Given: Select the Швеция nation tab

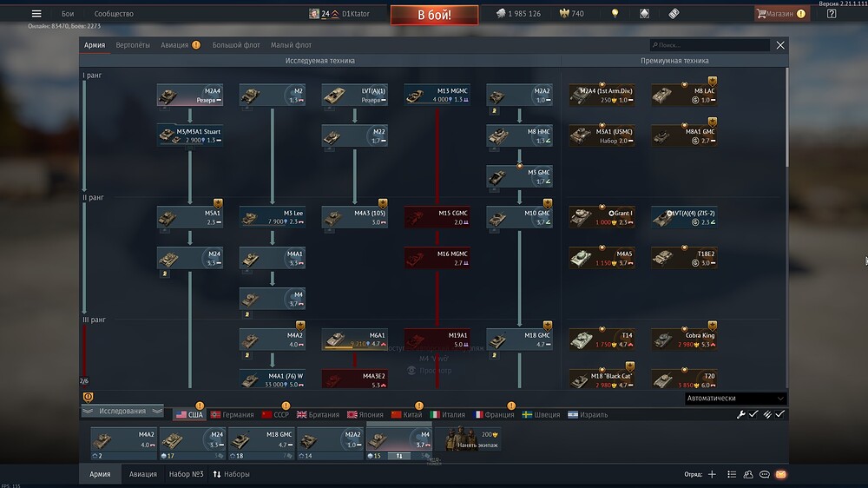Looking at the screenshot, I should (x=541, y=414).
